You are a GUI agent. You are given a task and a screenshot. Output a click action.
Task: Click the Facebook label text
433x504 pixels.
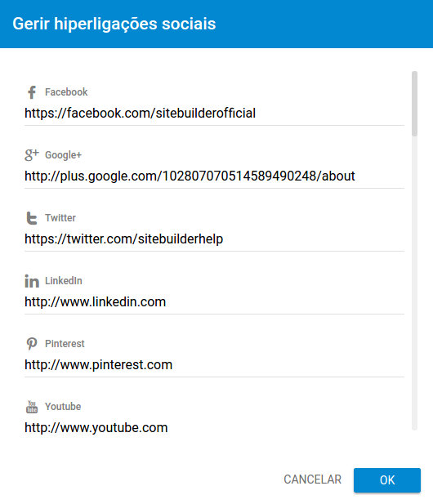tap(66, 92)
